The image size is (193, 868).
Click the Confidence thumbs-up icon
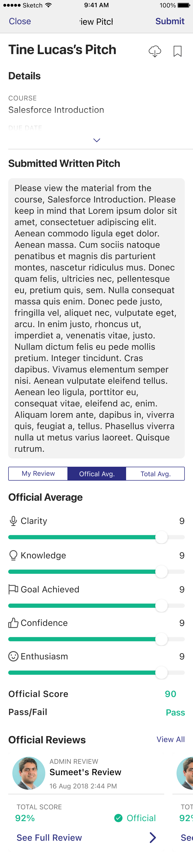pos(13,623)
